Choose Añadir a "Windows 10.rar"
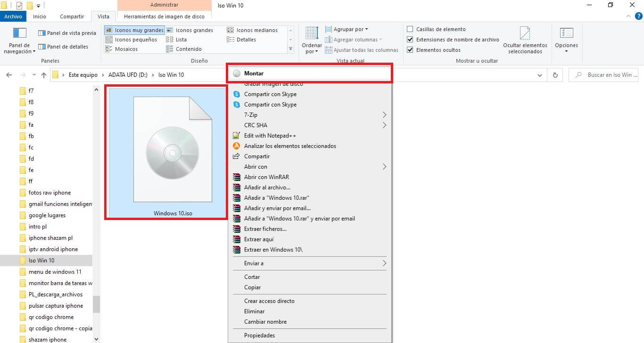This screenshot has height=343, width=644. point(309,198)
